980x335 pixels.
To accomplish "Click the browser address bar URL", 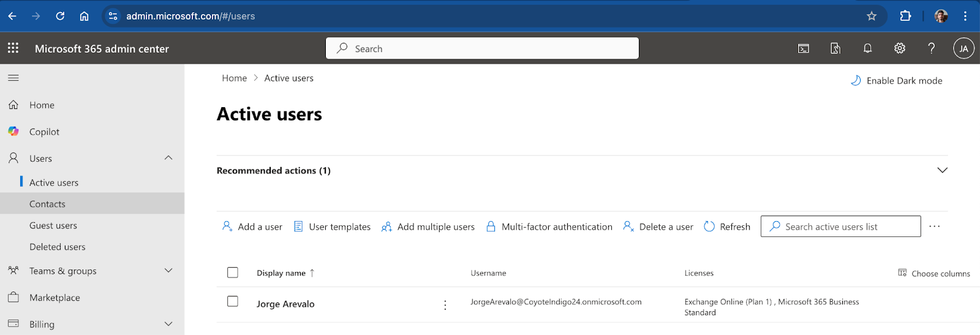I will 190,16.
